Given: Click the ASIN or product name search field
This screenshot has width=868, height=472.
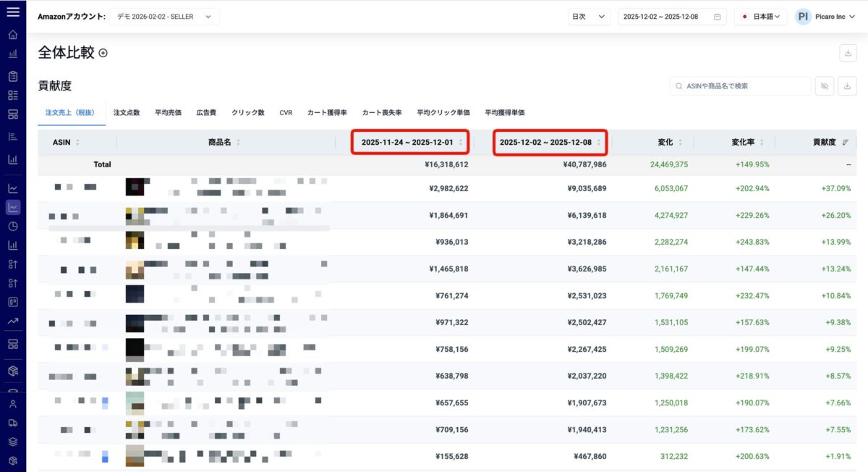Looking at the screenshot, I should (740, 86).
